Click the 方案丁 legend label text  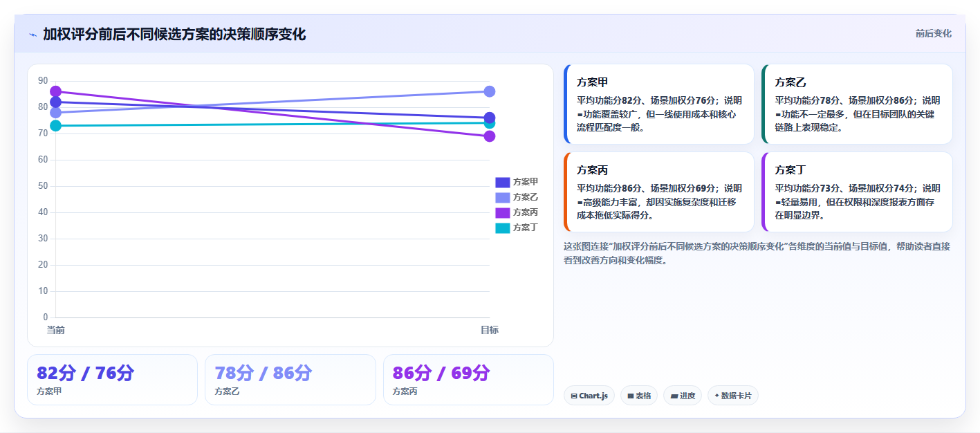coord(526,228)
